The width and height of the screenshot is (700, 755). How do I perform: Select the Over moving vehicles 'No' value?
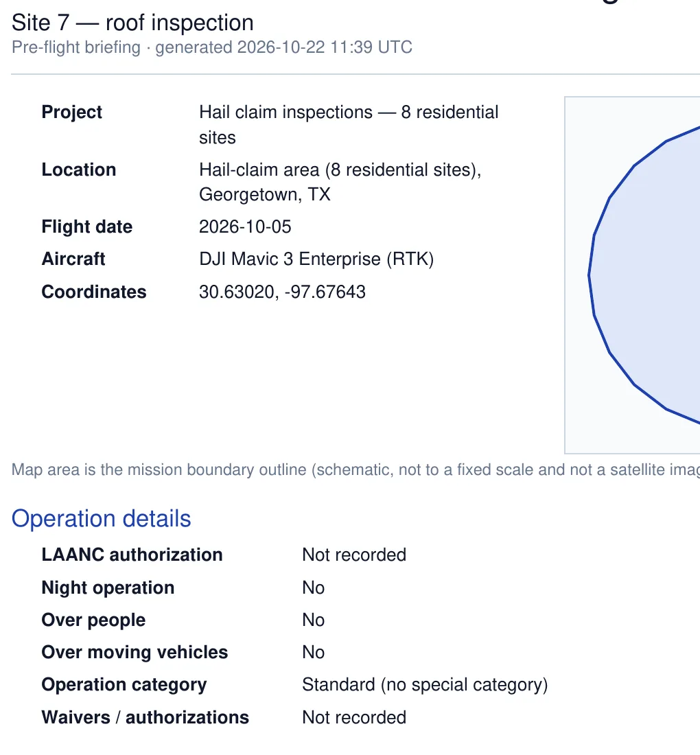(x=314, y=653)
